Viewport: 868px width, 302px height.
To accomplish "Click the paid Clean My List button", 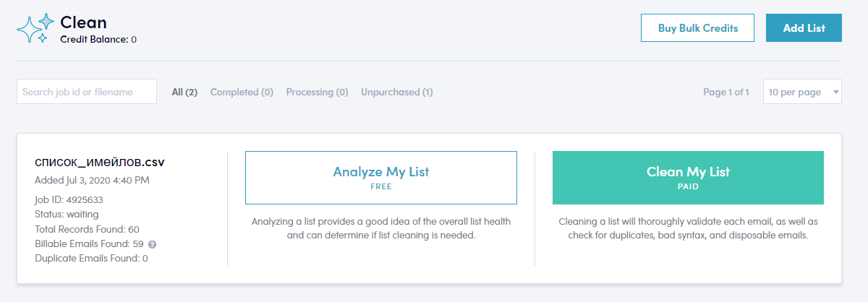I will click(x=688, y=178).
